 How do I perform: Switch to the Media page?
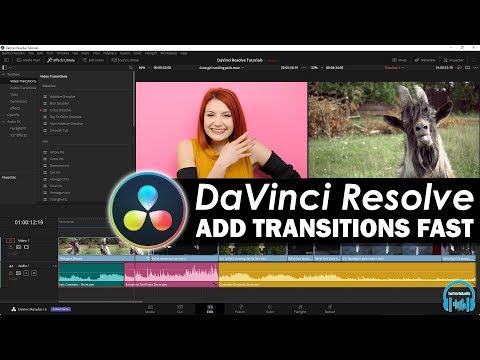tap(150, 309)
